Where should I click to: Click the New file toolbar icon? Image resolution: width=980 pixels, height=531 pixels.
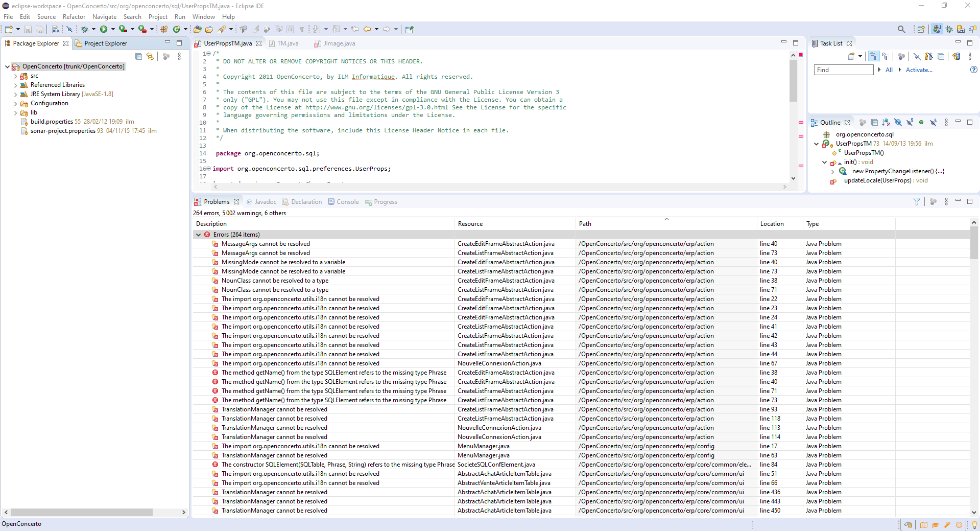9,29
